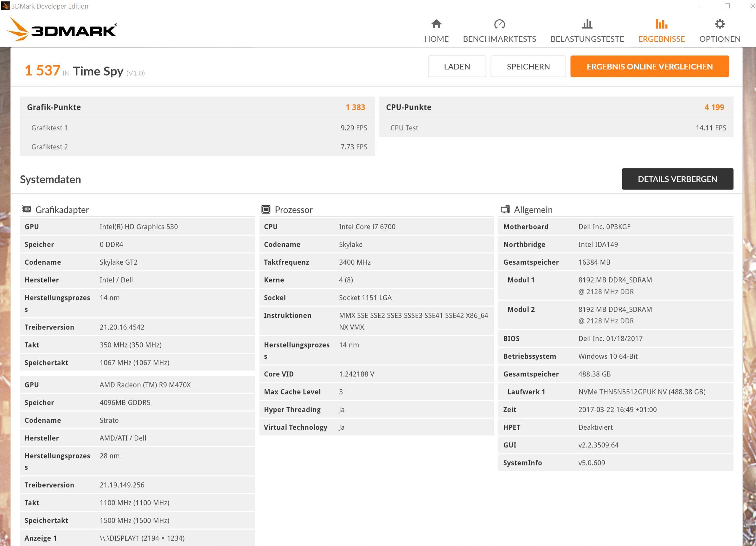This screenshot has height=546, width=756.
Task: Click the Belastungsteste bar chart icon
Action: coord(587,24)
